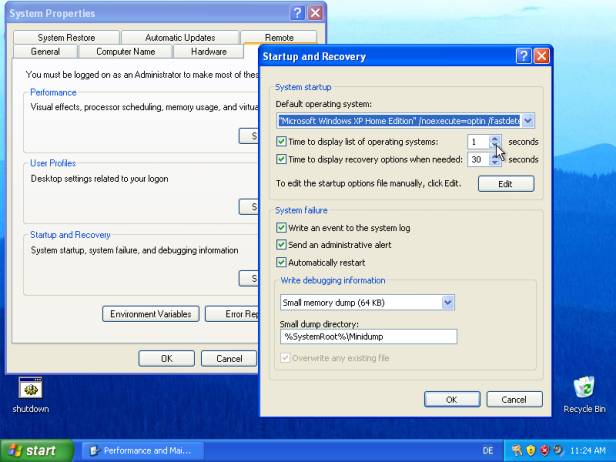Decrease recovery options time spinner
Viewport: 616px width, 462px height.
(x=495, y=163)
